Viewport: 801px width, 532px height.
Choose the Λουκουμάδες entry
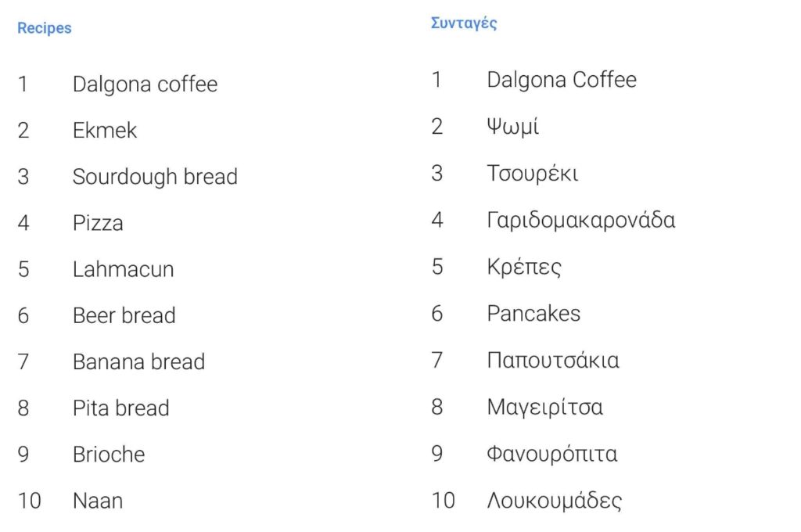tap(555, 501)
